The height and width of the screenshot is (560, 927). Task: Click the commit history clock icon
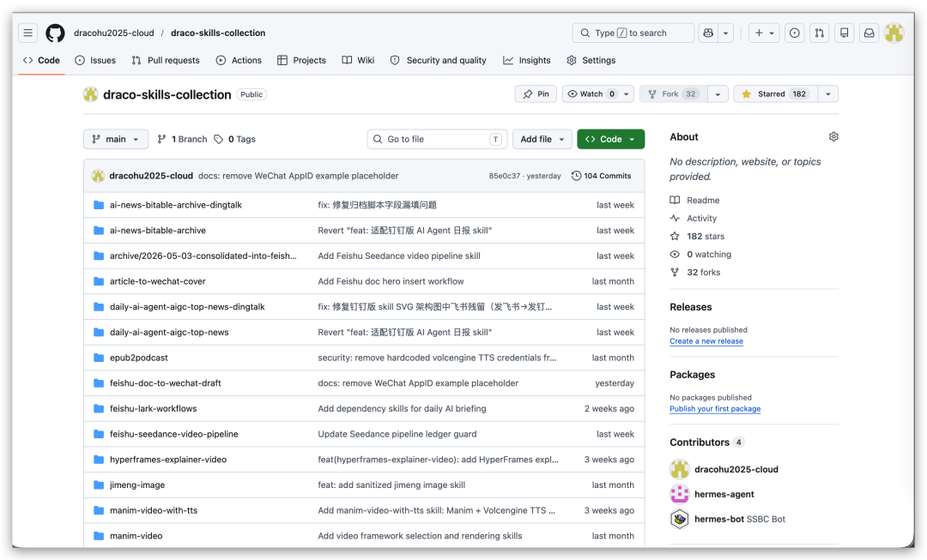pyautogui.click(x=576, y=176)
